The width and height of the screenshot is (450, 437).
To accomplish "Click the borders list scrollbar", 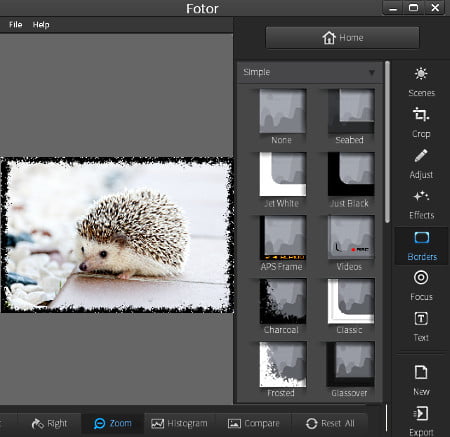I will click(x=387, y=142).
